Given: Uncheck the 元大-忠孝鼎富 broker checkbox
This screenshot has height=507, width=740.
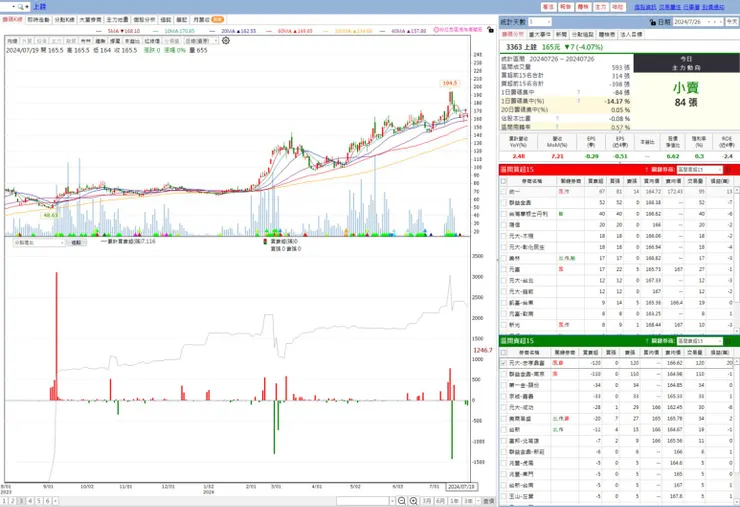Looking at the screenshot, I should coord(504,363).
